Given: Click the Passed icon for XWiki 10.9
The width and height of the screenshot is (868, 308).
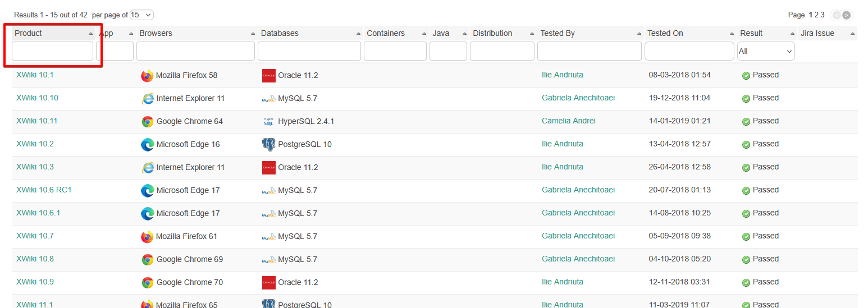Looking at the screenshot, I should (x=746, y=283).
